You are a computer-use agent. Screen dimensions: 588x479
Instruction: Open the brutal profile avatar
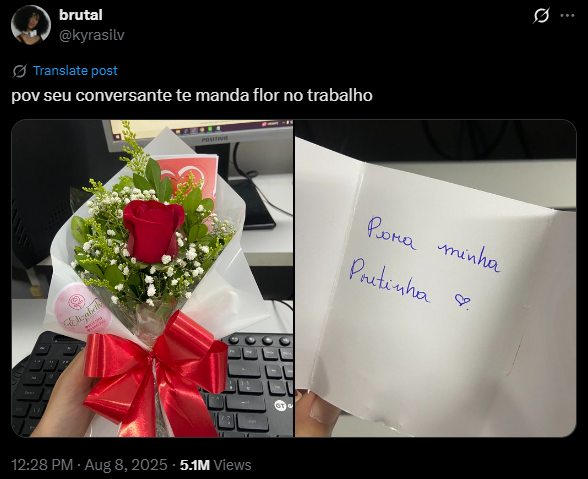[31, 25]
